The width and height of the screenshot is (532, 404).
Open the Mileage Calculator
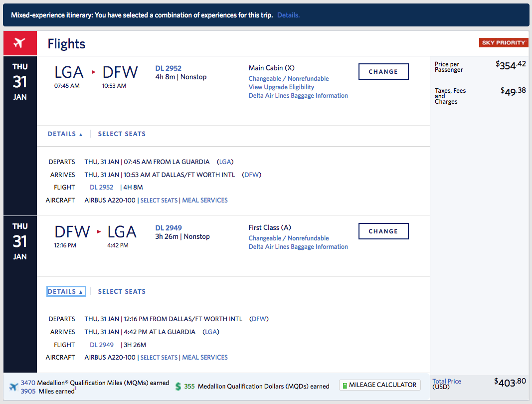pyautogui.click(x=379, y=385)
